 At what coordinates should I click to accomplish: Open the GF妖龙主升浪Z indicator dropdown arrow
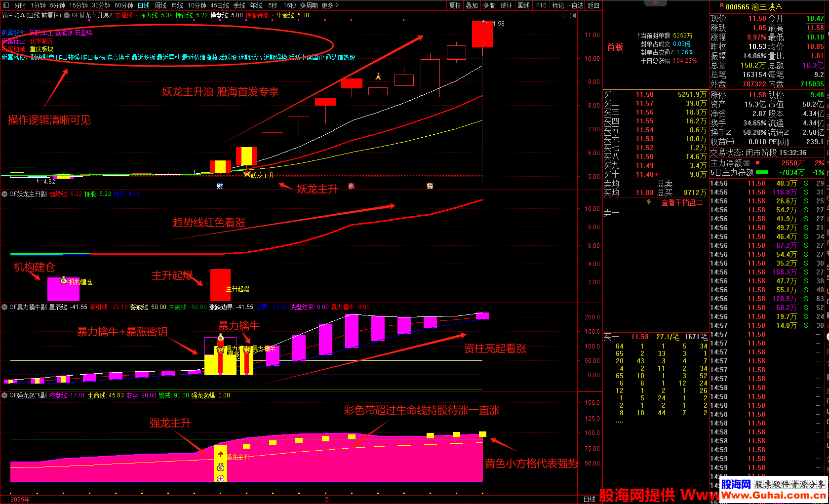(66, 15)
